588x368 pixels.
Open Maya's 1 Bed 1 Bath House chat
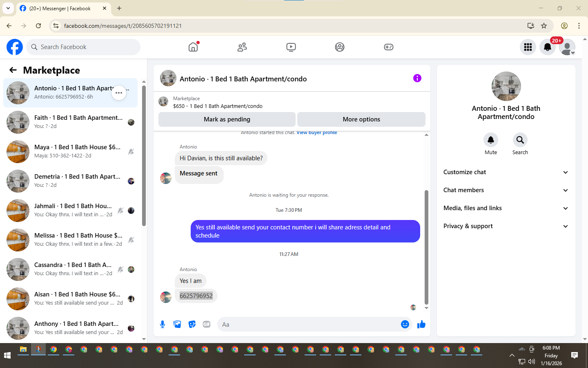[70, 152]
